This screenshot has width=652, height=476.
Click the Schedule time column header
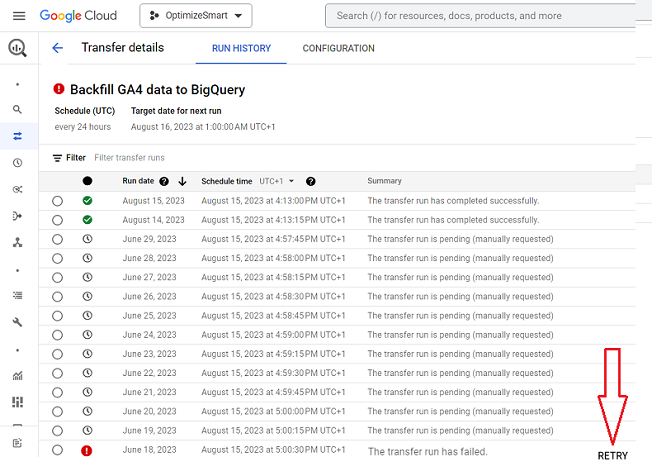pos(227,181)
